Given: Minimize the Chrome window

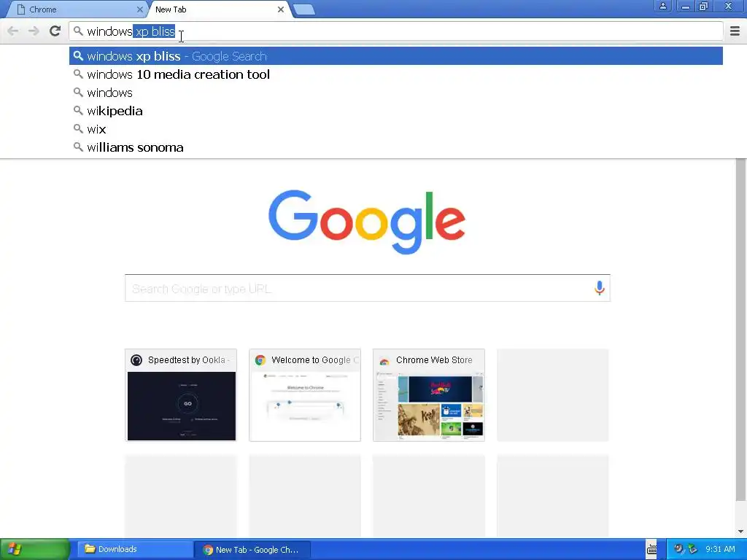Looking at the screenshot, I should [x=685, y=6].
